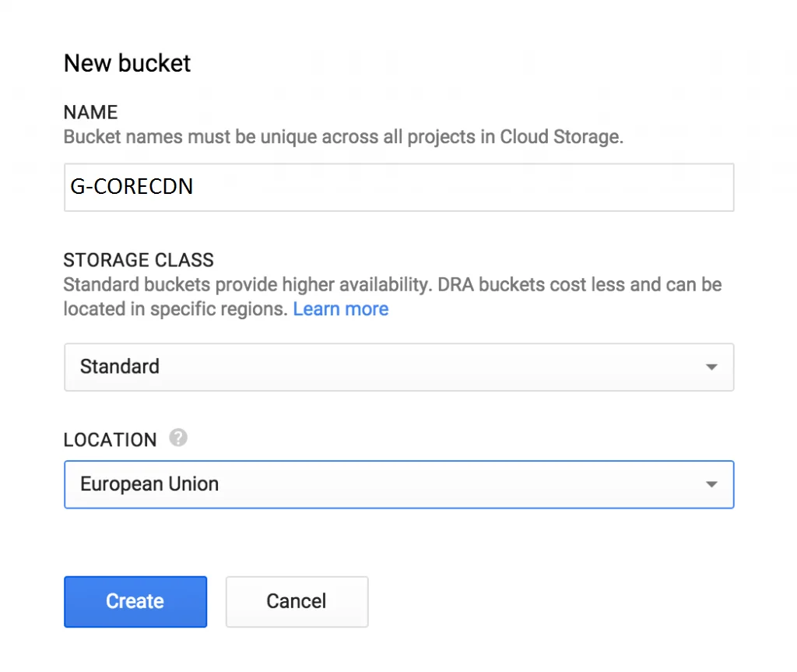Click the STORAGE CLASS label
Screen dimensions: 797x672
[139, 260]
